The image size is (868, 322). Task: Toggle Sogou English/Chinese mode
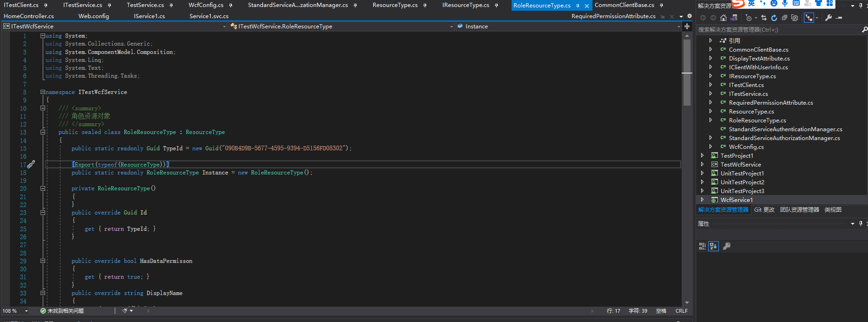point(751,3)
